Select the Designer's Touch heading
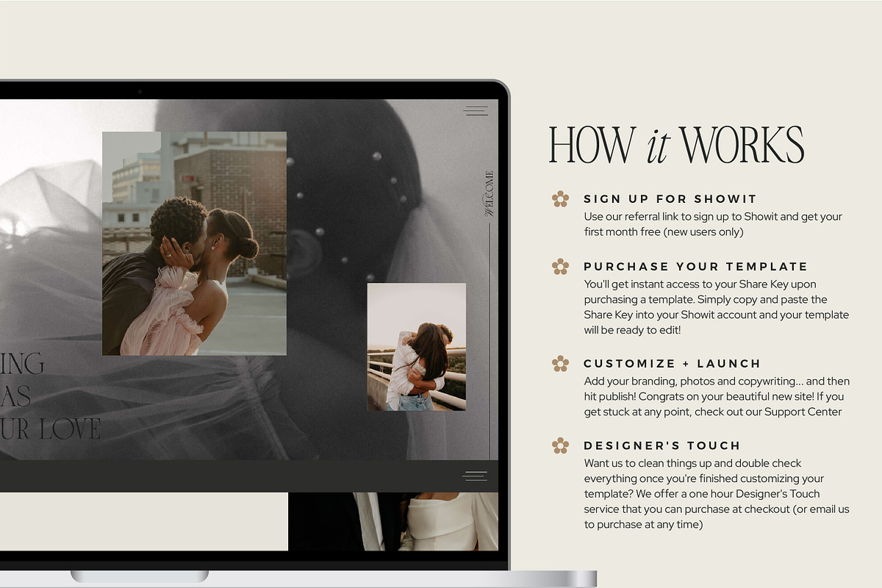This screenshot has height=588, width=882. click(x=662, y=445)
